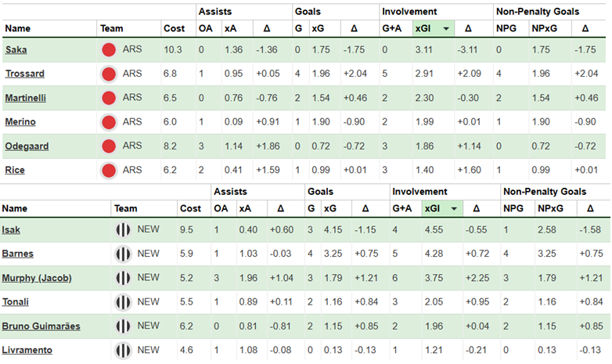Click the Newcastle badge beside Murphy (Jacob)

tap(122, 278)
